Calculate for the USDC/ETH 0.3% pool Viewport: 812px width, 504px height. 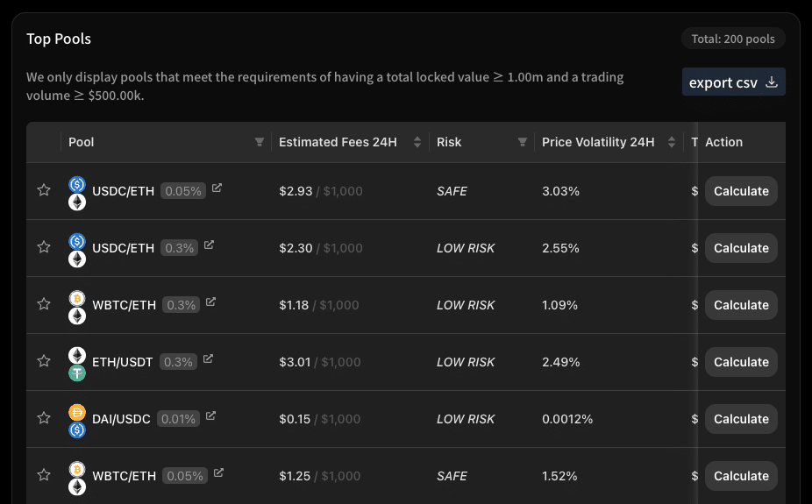[x=741, y=248]
